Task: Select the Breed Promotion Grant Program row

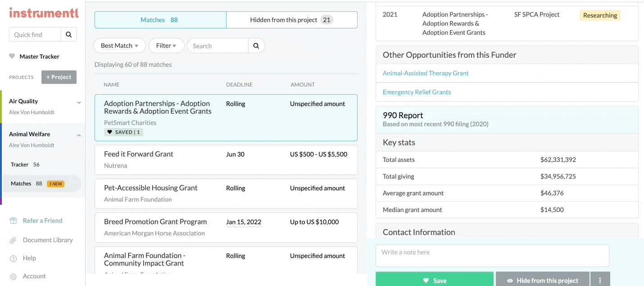Action: tap(226, 227)
